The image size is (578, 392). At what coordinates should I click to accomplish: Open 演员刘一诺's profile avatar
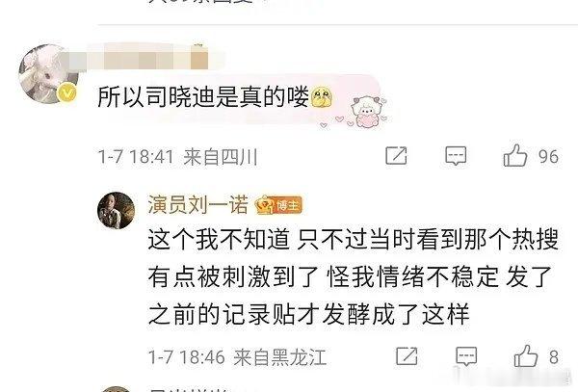[x=117, y=210]
